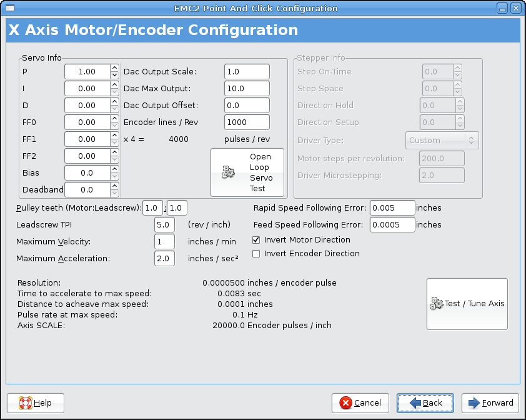Click the Motor pulley teeth field
This screenshot has height=420, width=526.
[x=152, y=208]
